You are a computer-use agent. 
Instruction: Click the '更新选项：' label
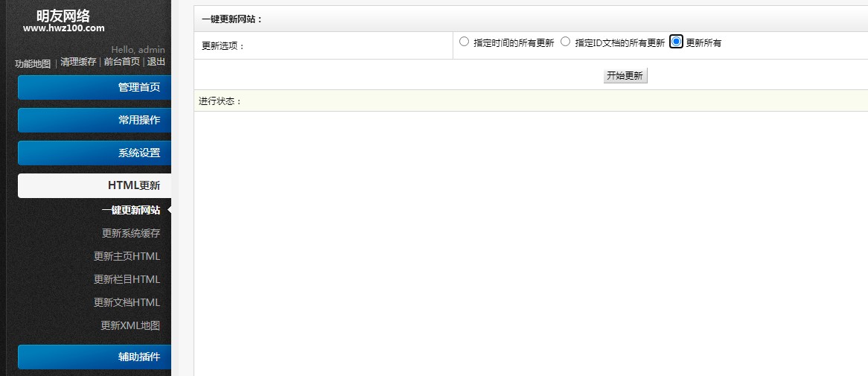click(x=223, y=46)
